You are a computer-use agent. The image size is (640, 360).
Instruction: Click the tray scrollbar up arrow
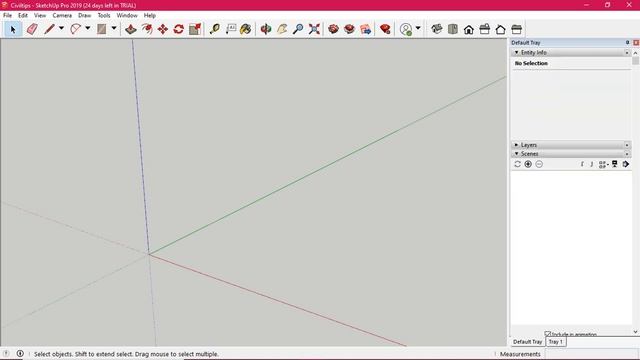(636, 53)
